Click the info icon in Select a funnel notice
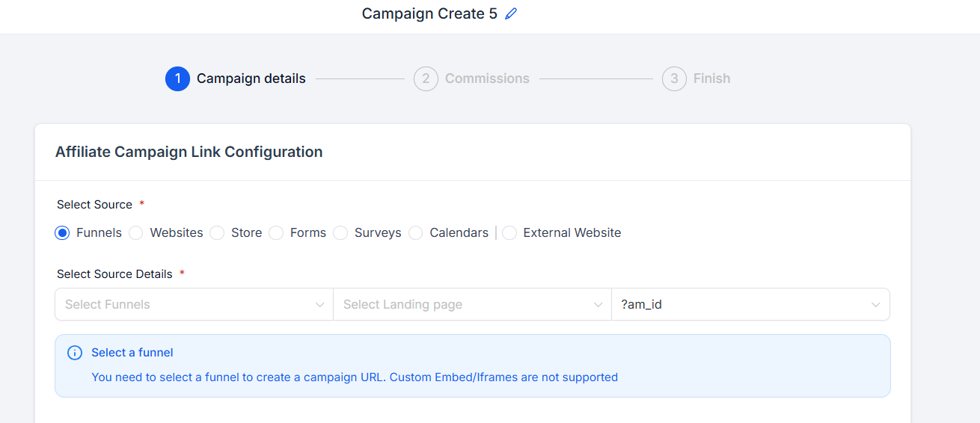980x423 pixels. 75,353
